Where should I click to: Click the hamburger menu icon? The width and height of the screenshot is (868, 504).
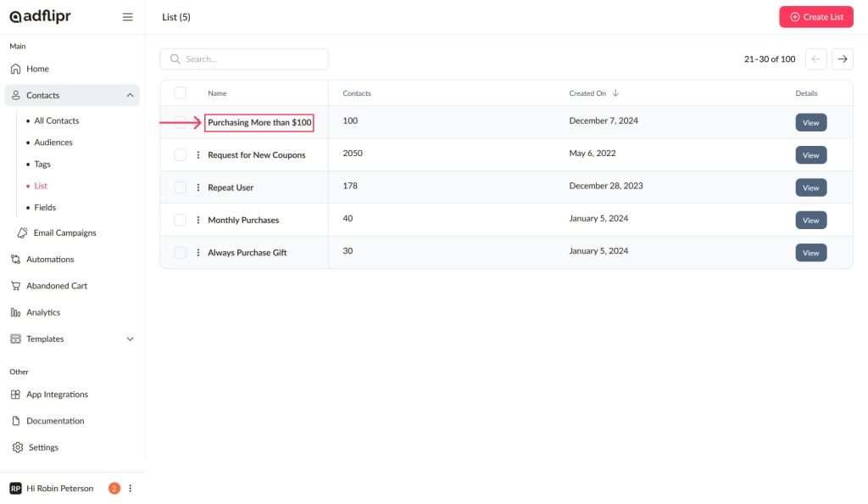click(128, 17)
